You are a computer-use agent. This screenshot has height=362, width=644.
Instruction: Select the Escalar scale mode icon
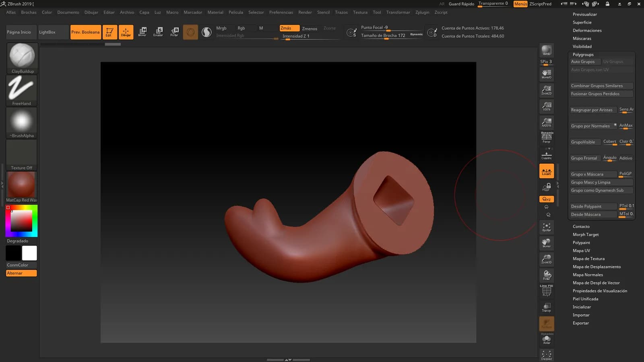(x=159, y=32)
